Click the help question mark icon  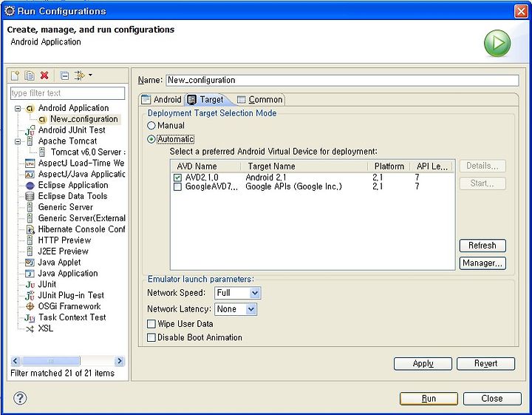pyautogui.click(x=20, y=398)
